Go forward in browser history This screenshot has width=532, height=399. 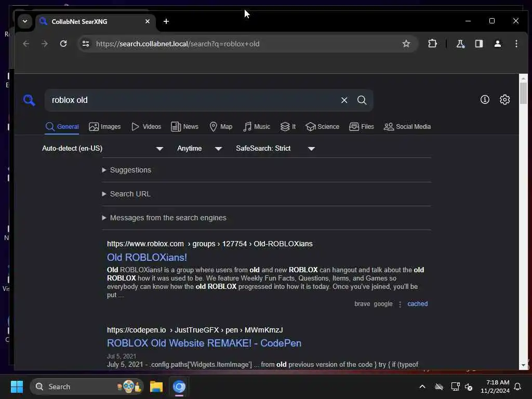[45, 44]
